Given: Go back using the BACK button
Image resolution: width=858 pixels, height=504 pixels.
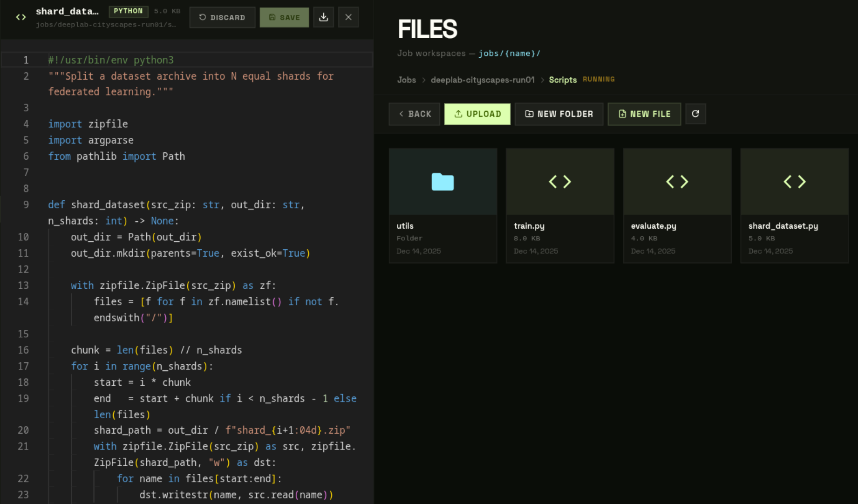Looking at the screenshot, I should (x=415, y=114).
